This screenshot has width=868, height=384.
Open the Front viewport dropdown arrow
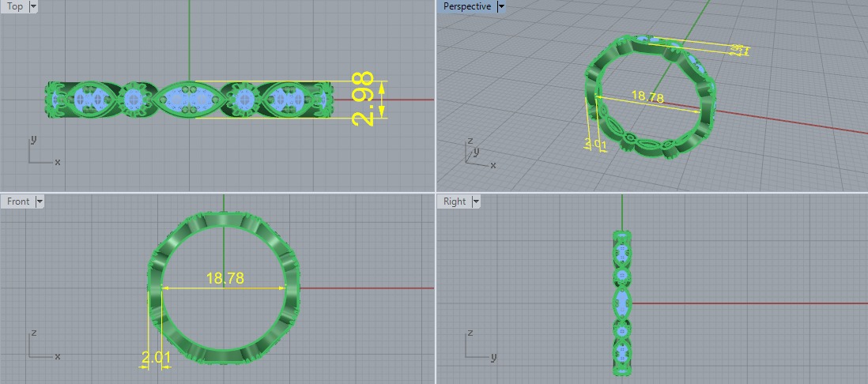[40, 201]
